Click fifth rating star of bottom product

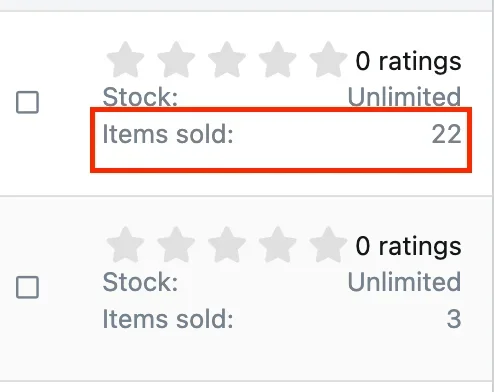(x=328, y=245)
